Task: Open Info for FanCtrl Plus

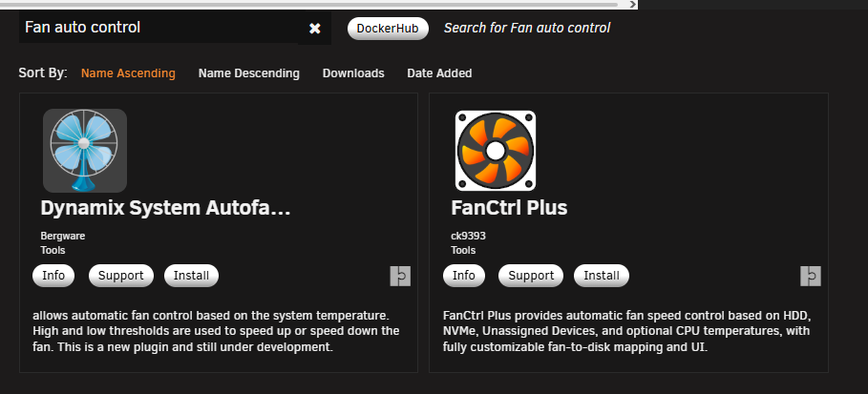Action: tap(464, 276)
